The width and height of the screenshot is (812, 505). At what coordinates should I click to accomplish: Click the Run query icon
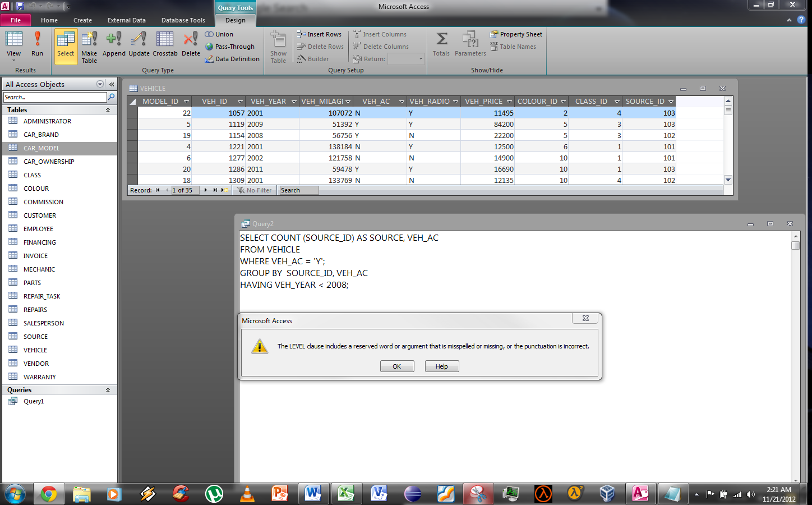37,44
